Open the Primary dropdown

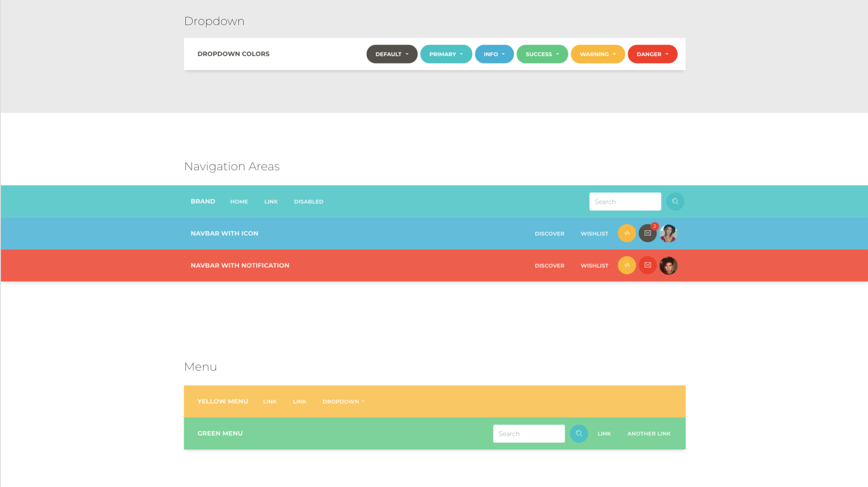click(x=446, y=54)
